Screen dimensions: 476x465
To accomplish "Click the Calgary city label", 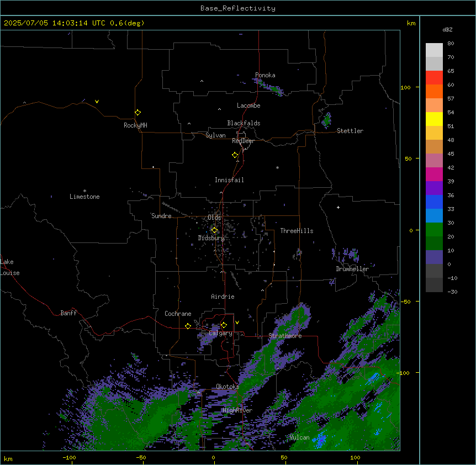I will pyautogui.click(x=221, y=333).
